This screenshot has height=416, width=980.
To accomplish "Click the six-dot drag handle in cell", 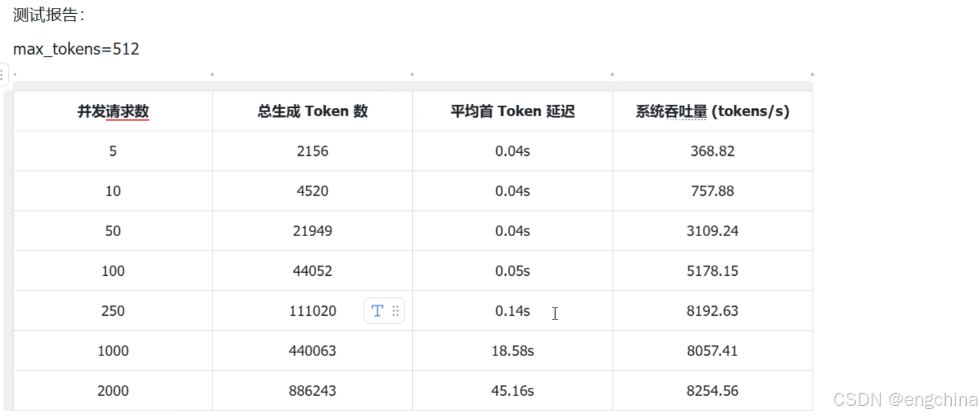I will (x=395, y=311).
